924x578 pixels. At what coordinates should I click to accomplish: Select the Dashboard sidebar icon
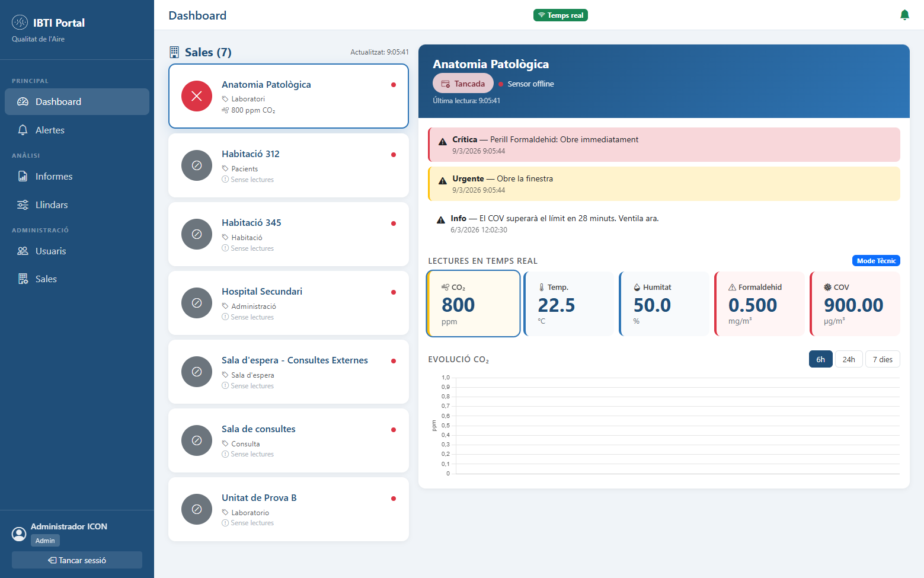(x=23, y=101)
